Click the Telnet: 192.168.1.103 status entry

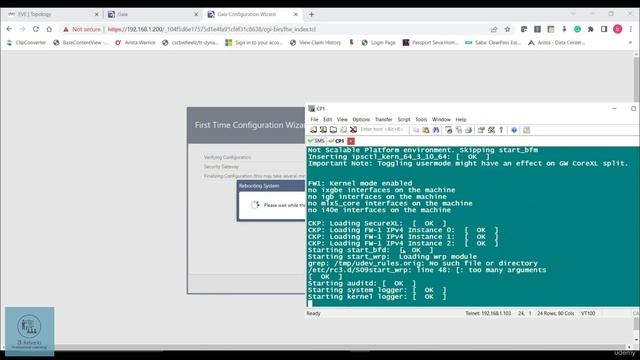tap(488, 313)
